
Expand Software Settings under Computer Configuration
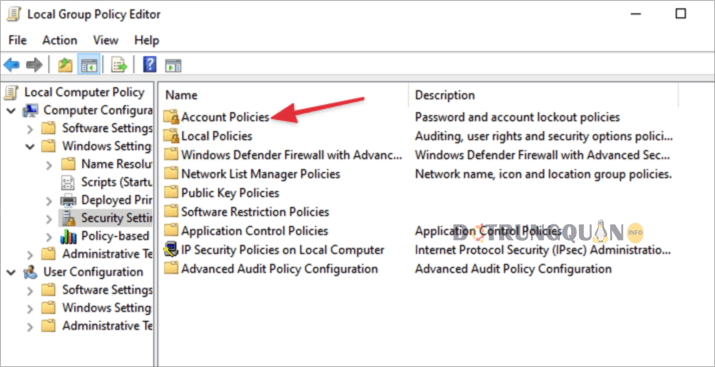[x=30, y=129]
